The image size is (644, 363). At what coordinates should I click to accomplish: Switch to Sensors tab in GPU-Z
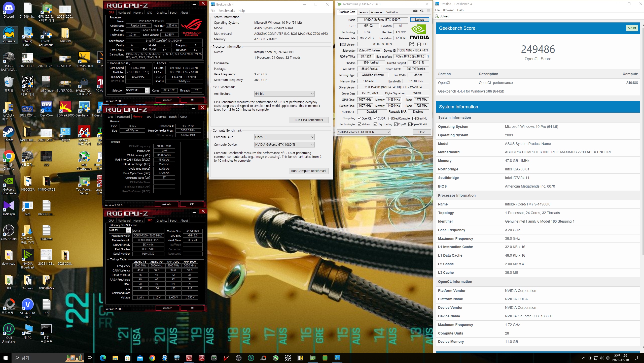click(363, 12)
